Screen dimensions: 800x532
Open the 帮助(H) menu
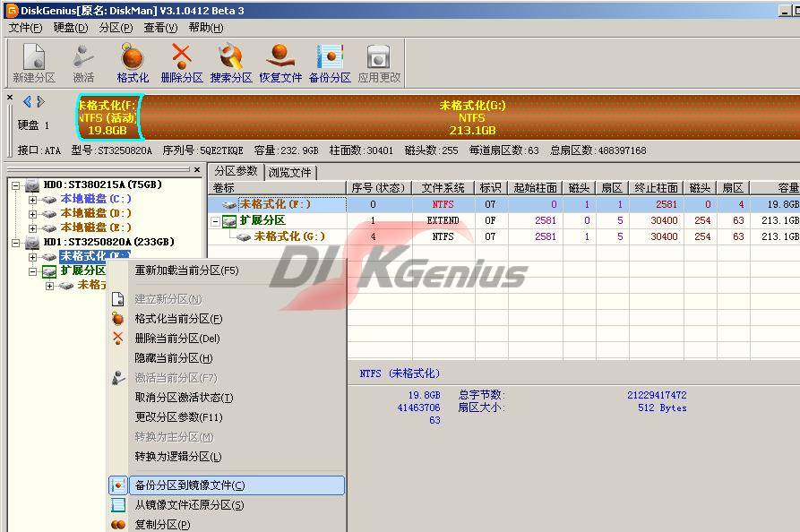[x=206, y=28]
